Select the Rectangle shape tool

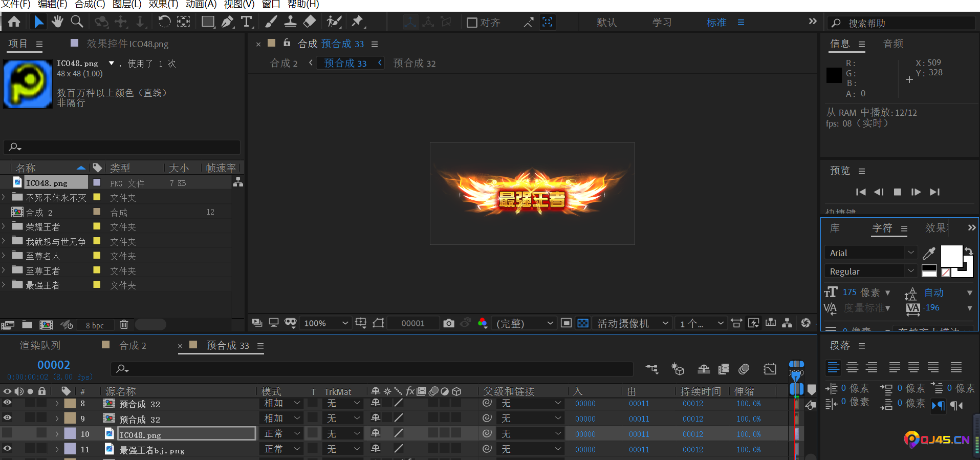pyautogui.click(x=208, y=22)
